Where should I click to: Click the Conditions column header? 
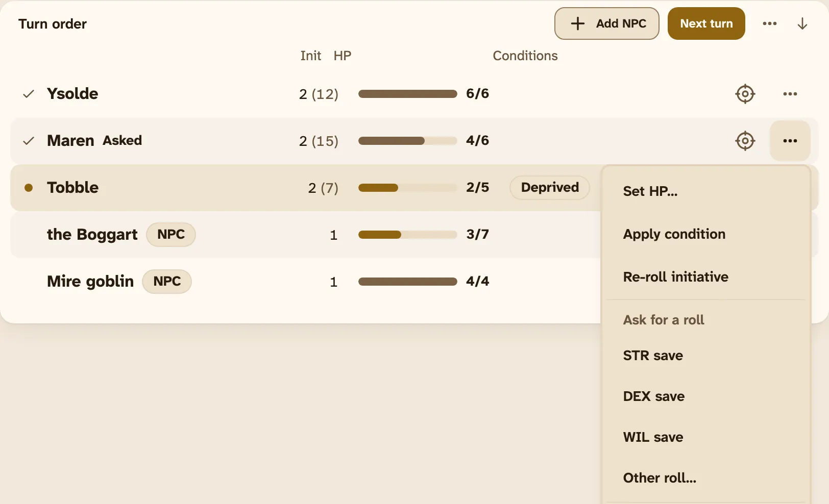[525, 56]
